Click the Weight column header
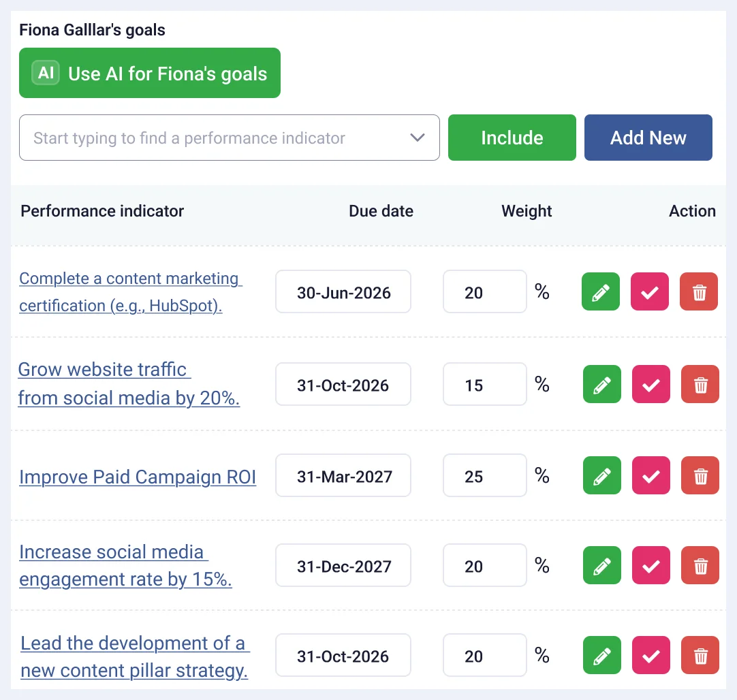Image resolution: width=737 pixels, height=700 pixels. pos(527,211)
